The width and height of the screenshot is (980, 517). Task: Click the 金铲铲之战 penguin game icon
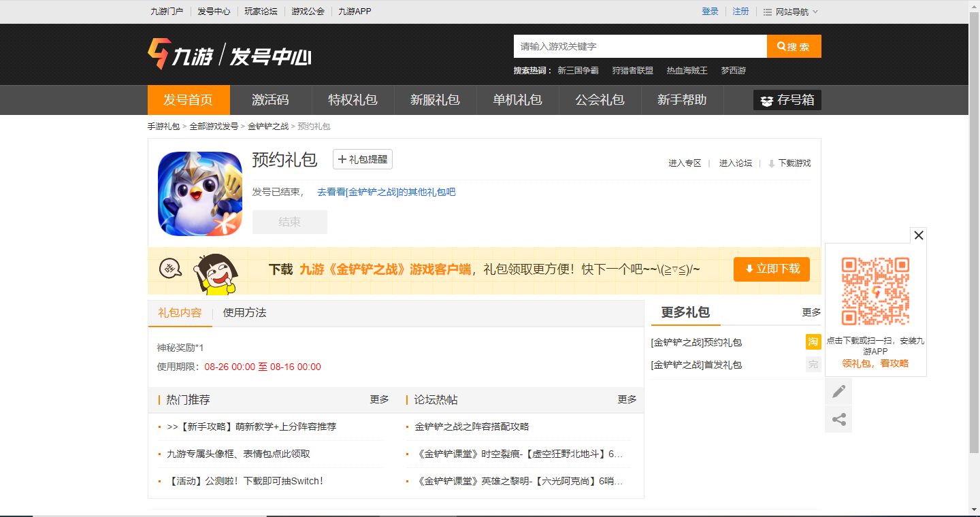(200, 194)
